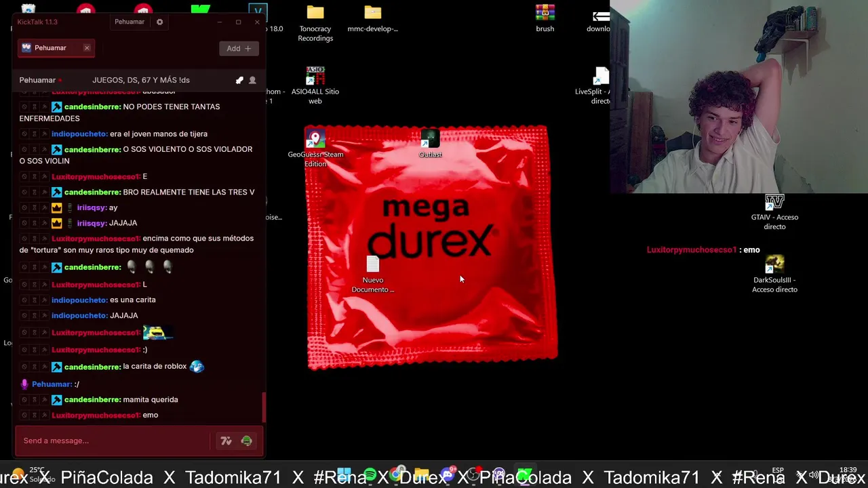Open 7TV emote picker in message box

[x=226, y=441]
